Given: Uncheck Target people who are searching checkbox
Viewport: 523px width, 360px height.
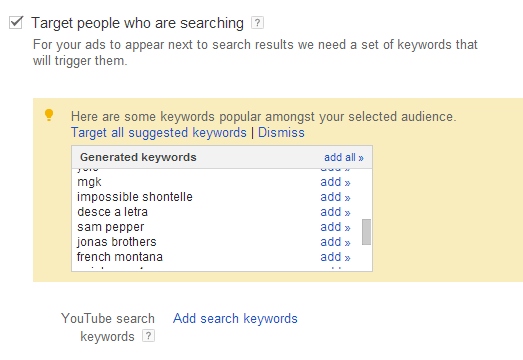Looking at the screenshot, I should (x=16, y=23).
